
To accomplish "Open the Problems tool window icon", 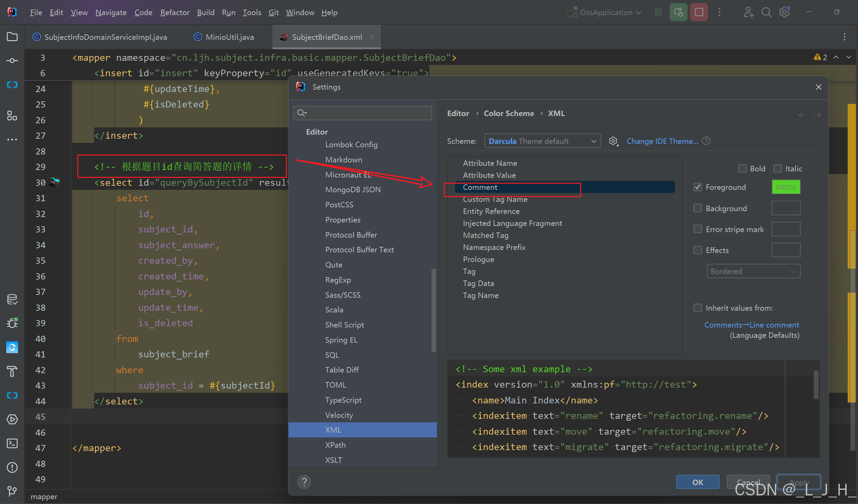I will 12,467.
